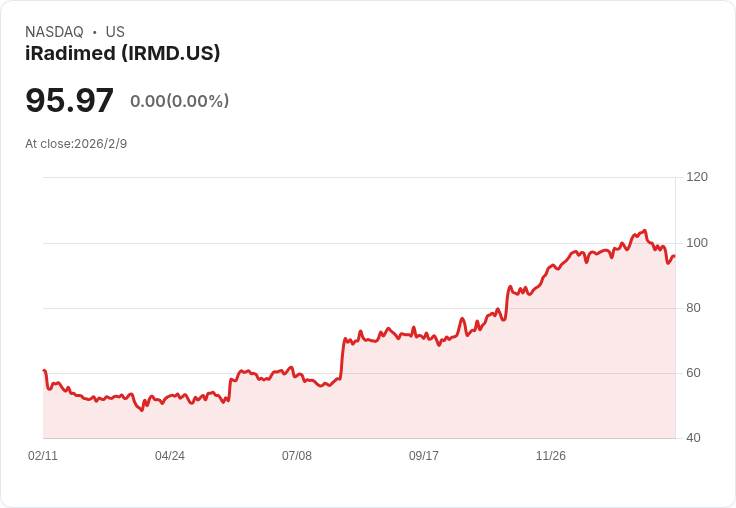Screen dimensions: 736x508
Task: Click the 95.97 current price
Action: (69, 100)
